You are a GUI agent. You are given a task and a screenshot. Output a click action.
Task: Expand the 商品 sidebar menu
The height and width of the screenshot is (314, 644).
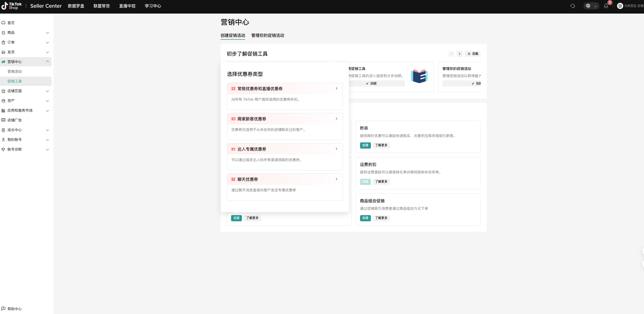26,33
